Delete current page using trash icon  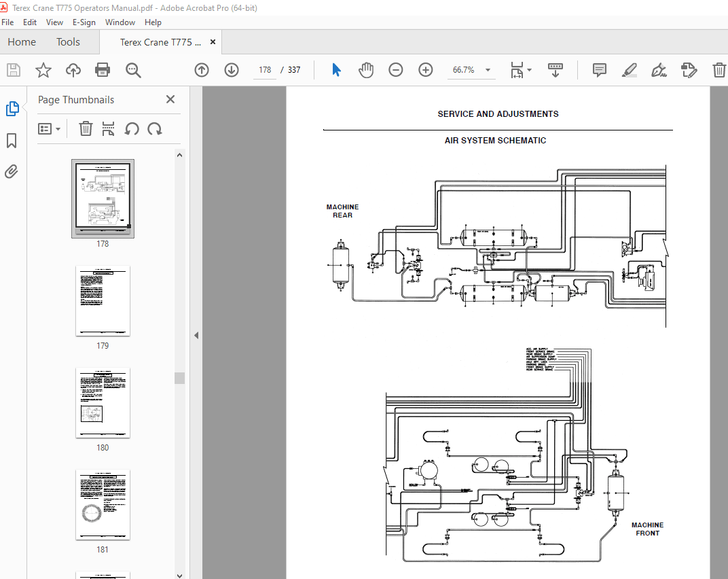coord(719,69)
